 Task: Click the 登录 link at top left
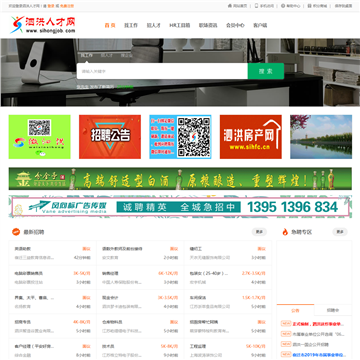point(51,6)
